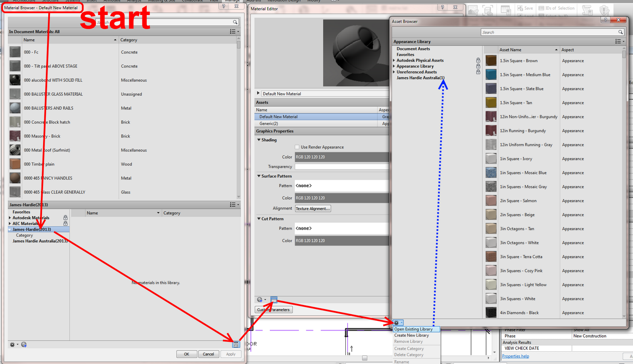This screenshot has width=633, height=364.
Task: Open the Asset Browser icon in Material Editor
Action: click(x=274, y=300)
